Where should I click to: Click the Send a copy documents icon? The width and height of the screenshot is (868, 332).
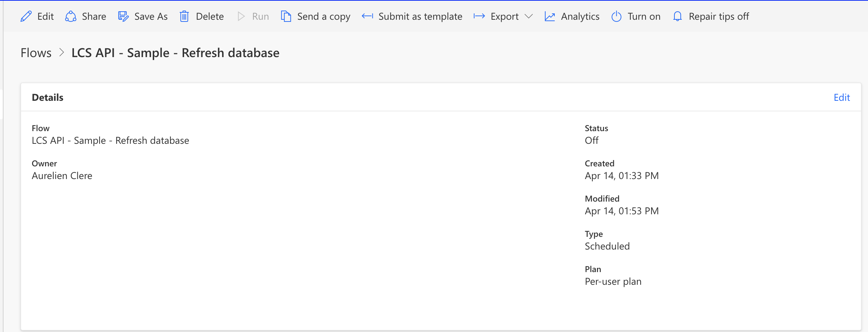pyautogui.click(x=286, y=17)
